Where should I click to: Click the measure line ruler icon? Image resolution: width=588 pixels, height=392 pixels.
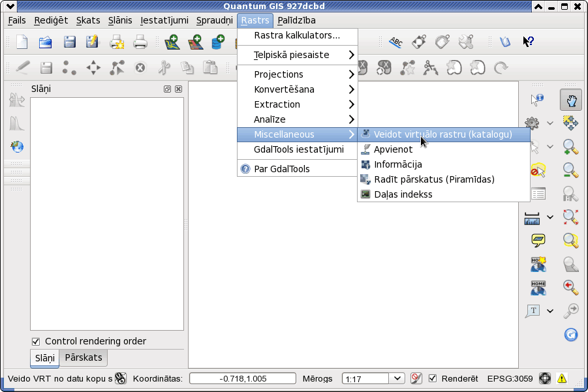pos(532,218)
